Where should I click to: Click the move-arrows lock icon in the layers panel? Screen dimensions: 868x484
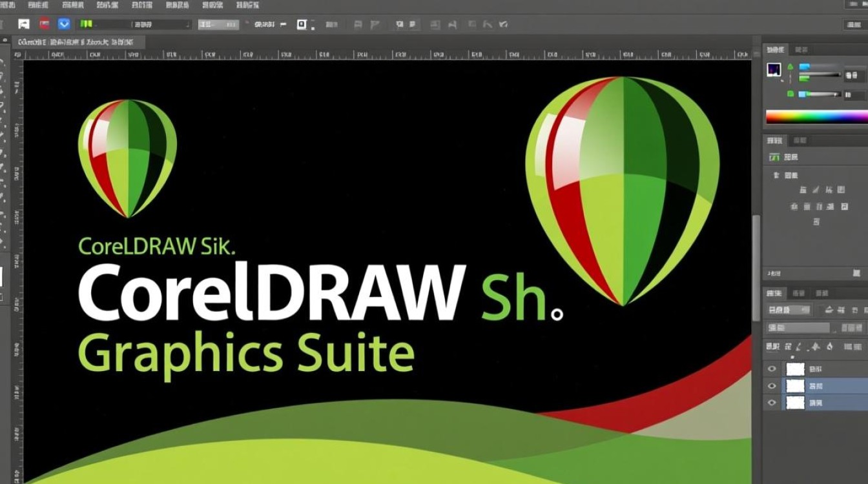815,347
